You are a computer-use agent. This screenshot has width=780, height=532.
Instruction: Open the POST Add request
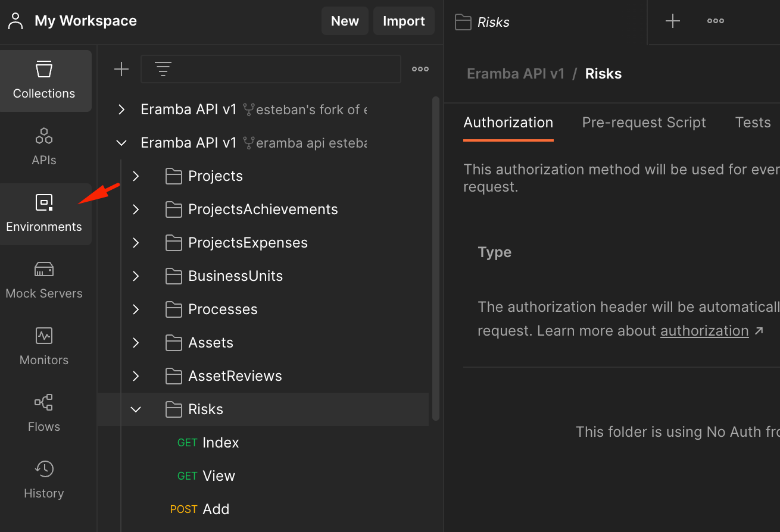215,509
